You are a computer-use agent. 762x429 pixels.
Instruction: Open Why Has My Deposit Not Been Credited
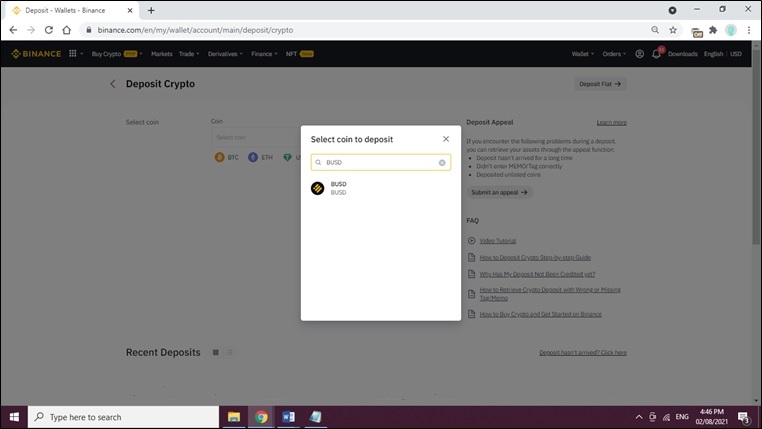(537, 274)
